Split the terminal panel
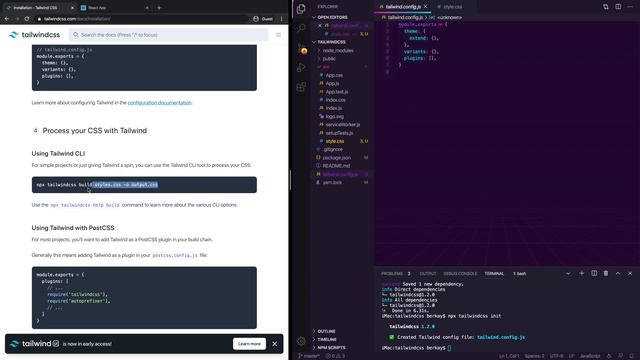 (x=594, y=273)
